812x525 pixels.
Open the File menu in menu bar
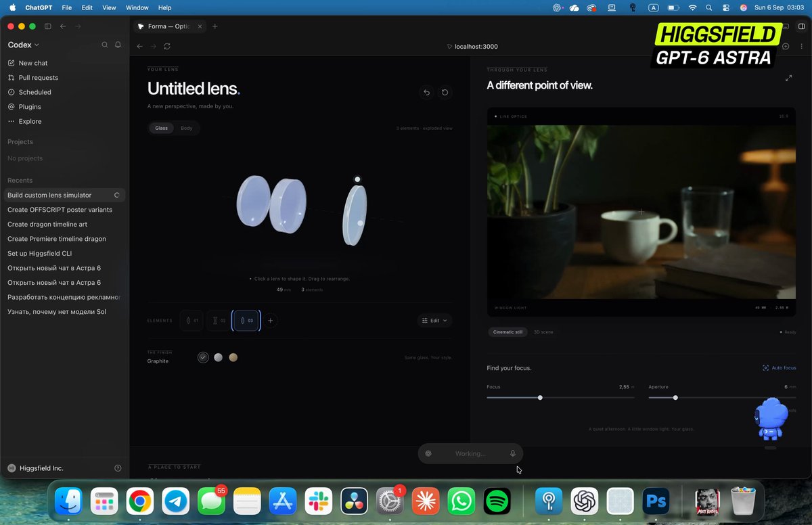(x=67, y=7)
